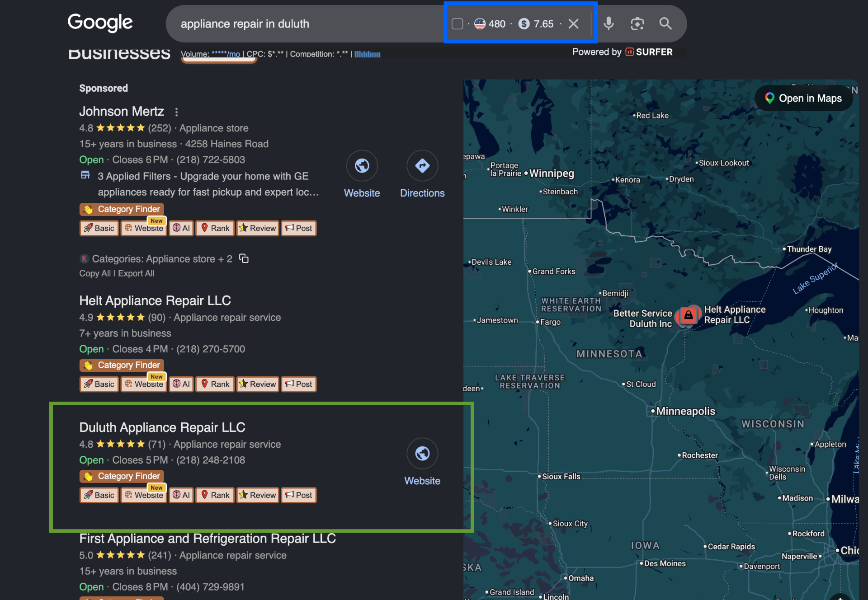The height and width of the screenshot is (600, 868).
Task: Click Post button under Helt Appliance Repair
Action: 299,384
